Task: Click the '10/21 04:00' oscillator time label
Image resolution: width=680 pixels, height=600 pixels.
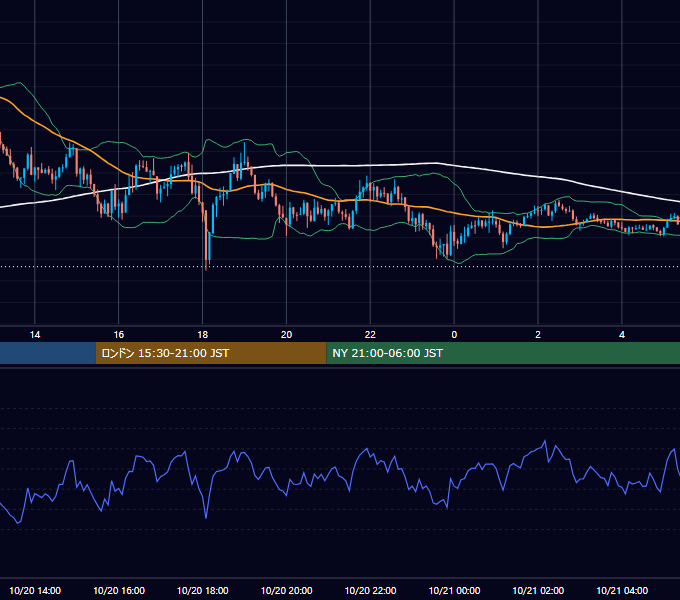Action: [622, 590]
